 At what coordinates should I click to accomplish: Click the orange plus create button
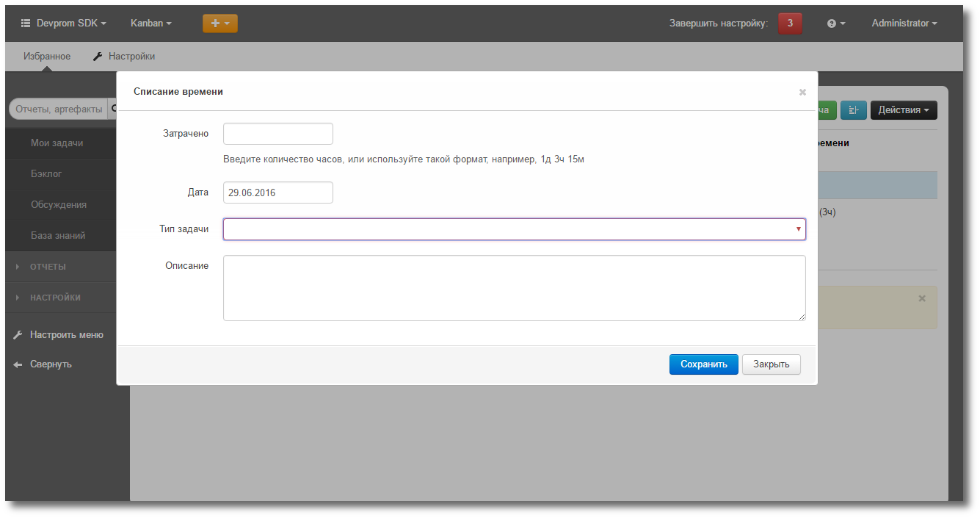[220, 24]
